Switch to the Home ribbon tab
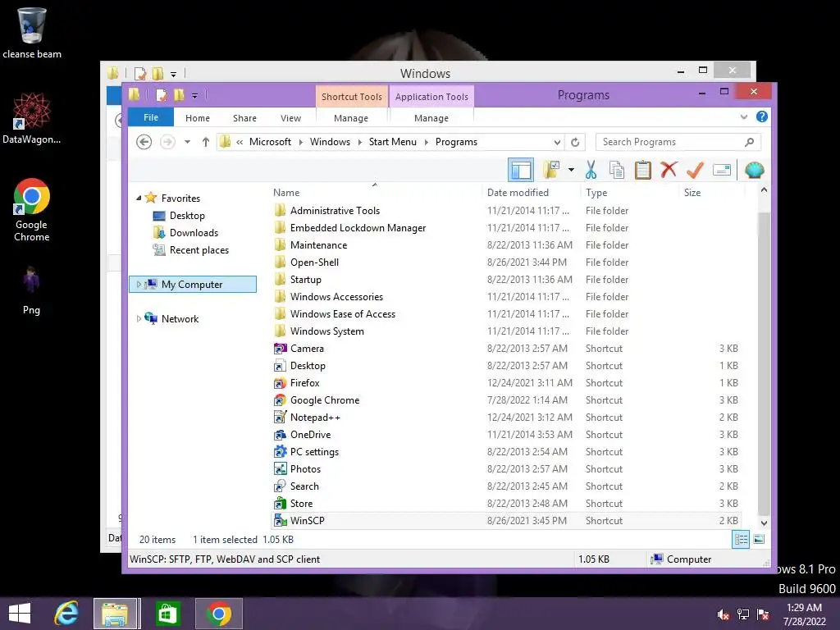 (198, 118)
